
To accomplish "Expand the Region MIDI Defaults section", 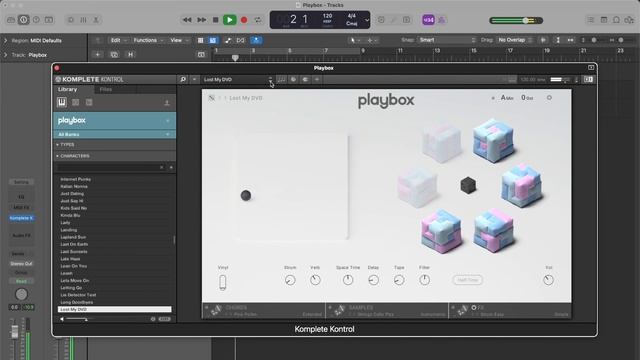I will tap(6, 40).
